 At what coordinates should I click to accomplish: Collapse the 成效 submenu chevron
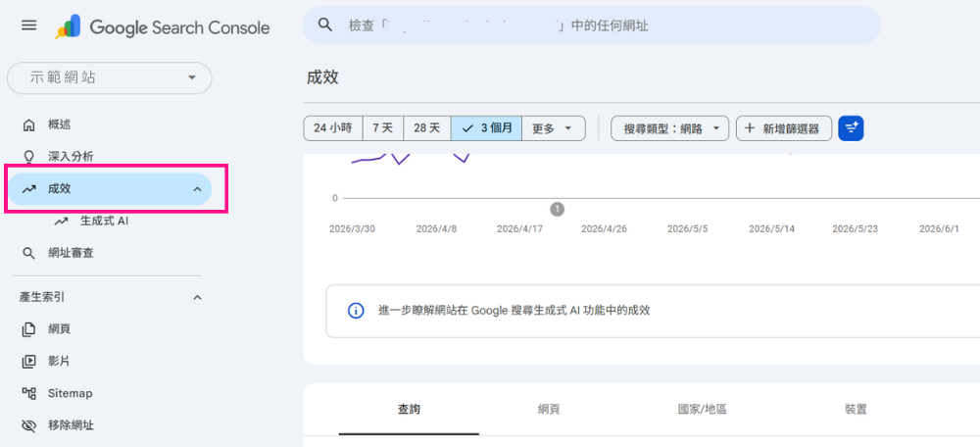pyautogui.click(x=198, y=189)
